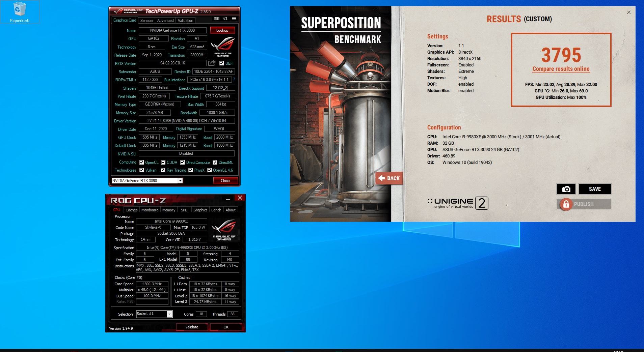
Task: Open the GPU-Z hamburger menu
Action: click(234, 19)
